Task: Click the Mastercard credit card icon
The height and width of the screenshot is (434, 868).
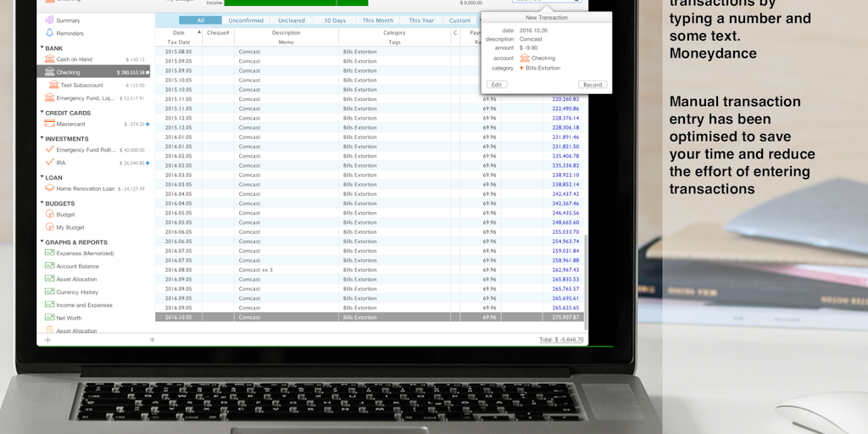Action: tap(50, 124)
